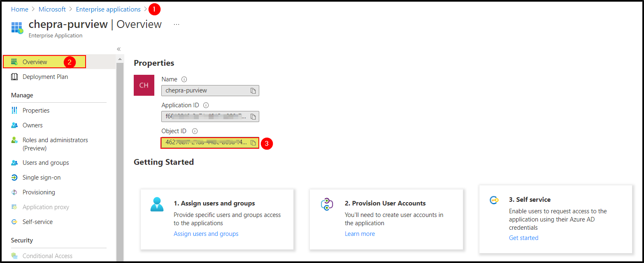Open Deployment Plan menu item
Image resolution: width=644 pixels, height=263 pixels.
tap(45, 77)
